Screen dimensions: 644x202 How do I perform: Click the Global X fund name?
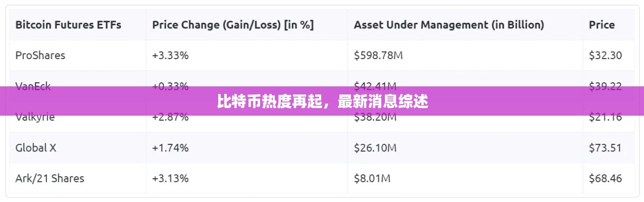click(x=36, y=148)
